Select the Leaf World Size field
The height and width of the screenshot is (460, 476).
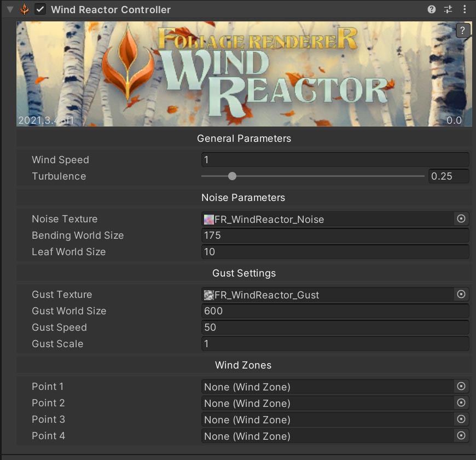335,252
